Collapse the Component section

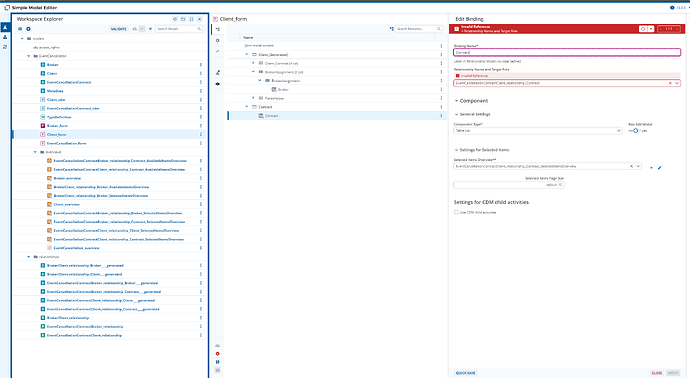tap(456, 101)
